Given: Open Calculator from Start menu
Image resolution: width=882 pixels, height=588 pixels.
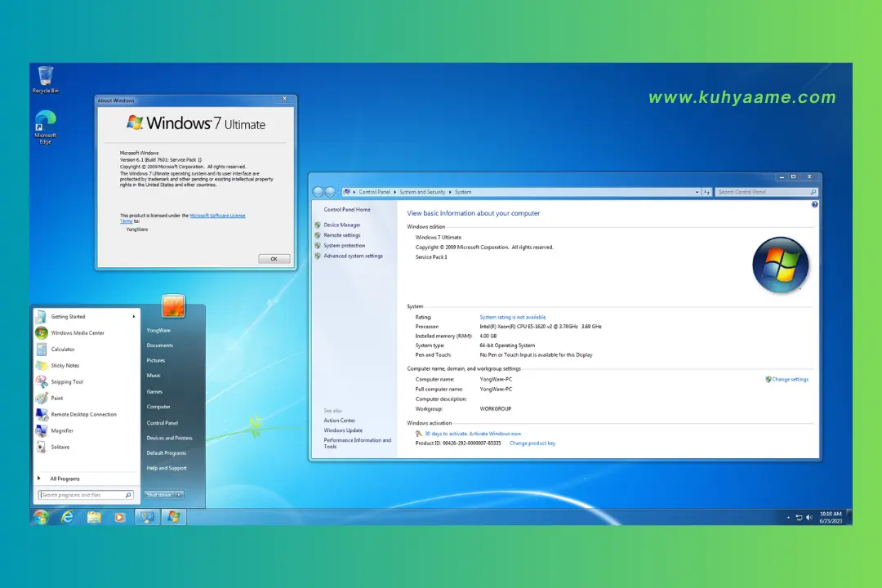Looking at the screenshot, I should (x=86, y=350).
